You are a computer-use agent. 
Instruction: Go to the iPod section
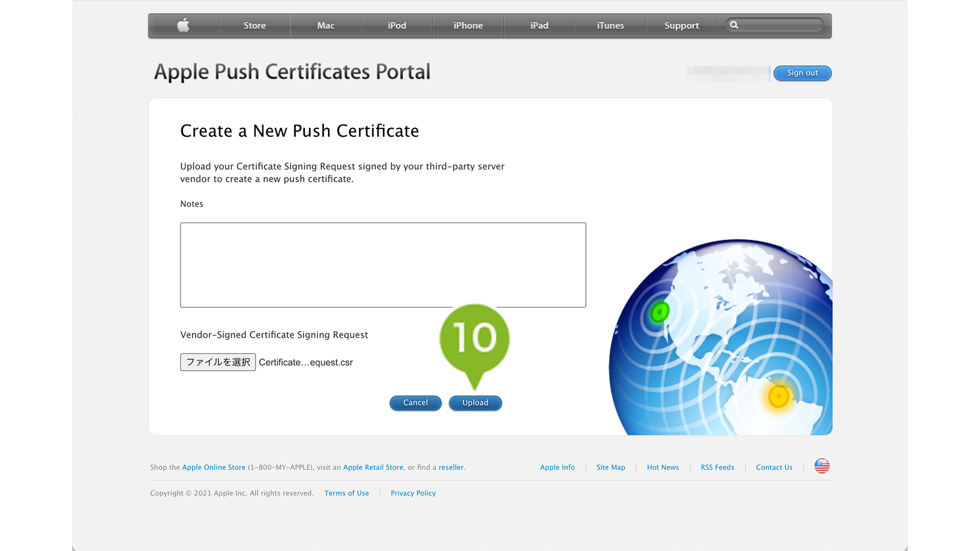pyautogui.click(x=397, y=25)
